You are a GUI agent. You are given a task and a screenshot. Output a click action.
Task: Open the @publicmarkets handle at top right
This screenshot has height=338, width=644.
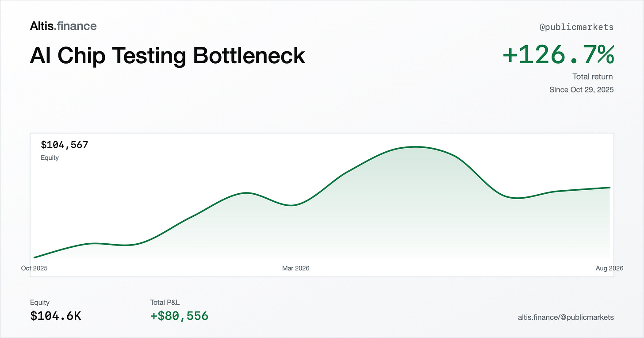coord(577,27)
